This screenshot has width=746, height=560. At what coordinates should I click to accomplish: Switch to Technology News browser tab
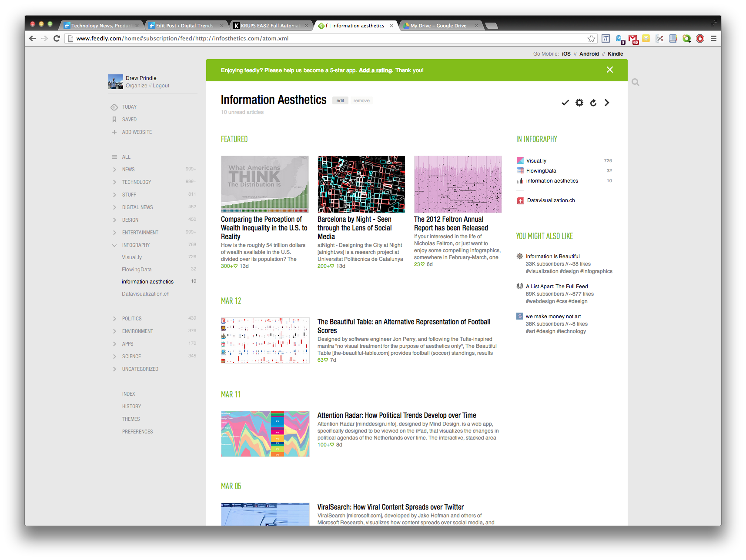pos(101,26)
